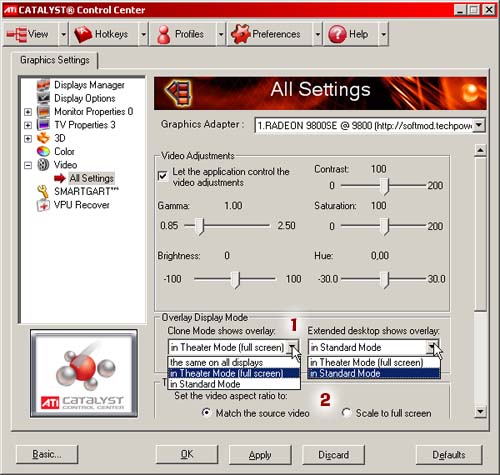
Task: Select All Settings in the tree
Action: 92,178
